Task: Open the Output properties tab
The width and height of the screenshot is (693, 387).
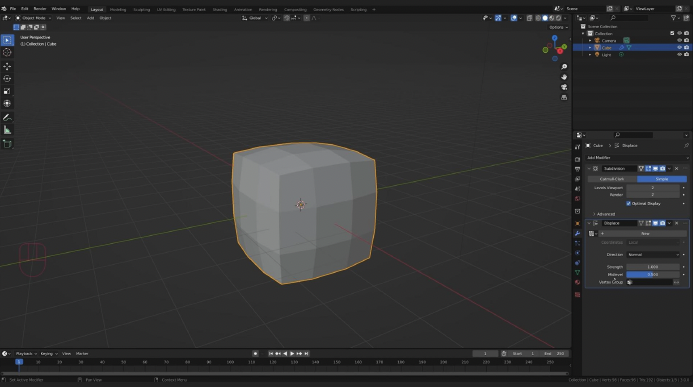Action: [x=577, y=169]
